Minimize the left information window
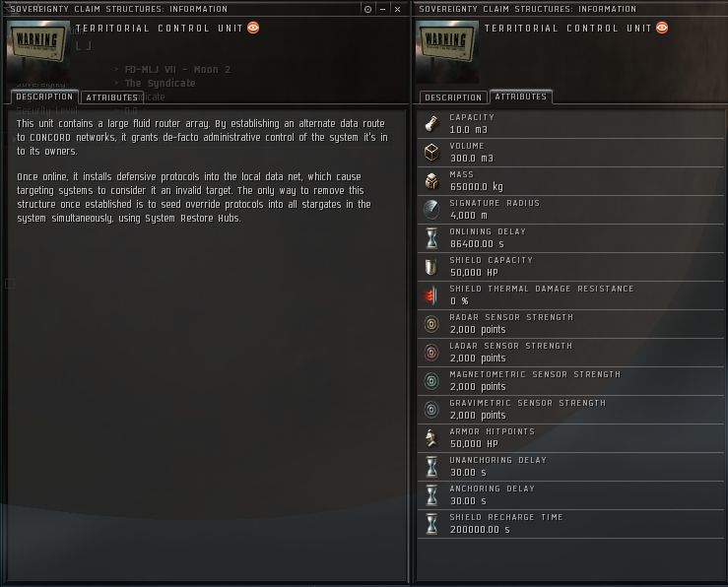This screenshot has width=728, height=587. pyautogui.click(x=382, y=9)
